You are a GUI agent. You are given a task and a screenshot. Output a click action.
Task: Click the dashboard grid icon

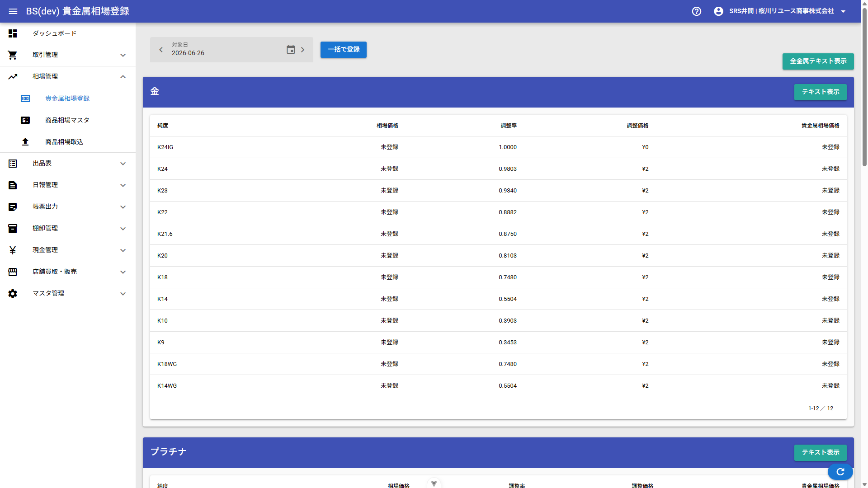tap(13, 33)
